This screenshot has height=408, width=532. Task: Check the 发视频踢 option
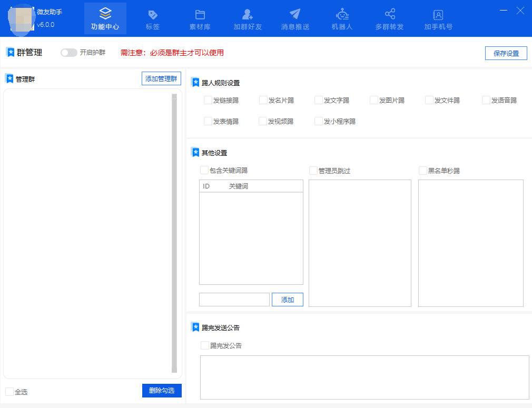click(x=263, y=121)
